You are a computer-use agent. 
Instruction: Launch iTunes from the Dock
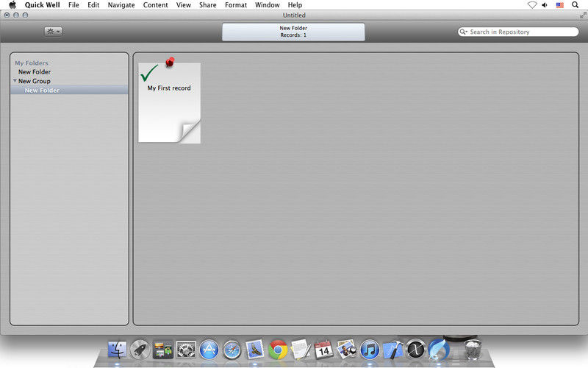pyautogui.click(x=370, y=350)
